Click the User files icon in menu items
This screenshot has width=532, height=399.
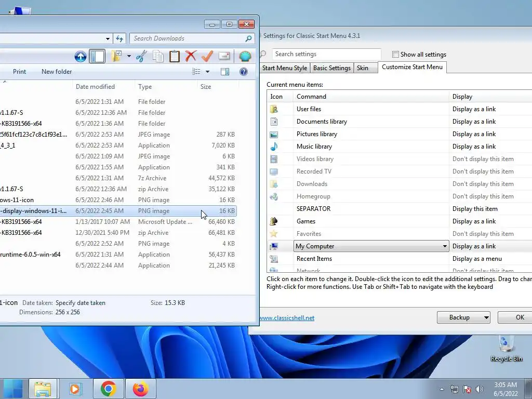274,109
